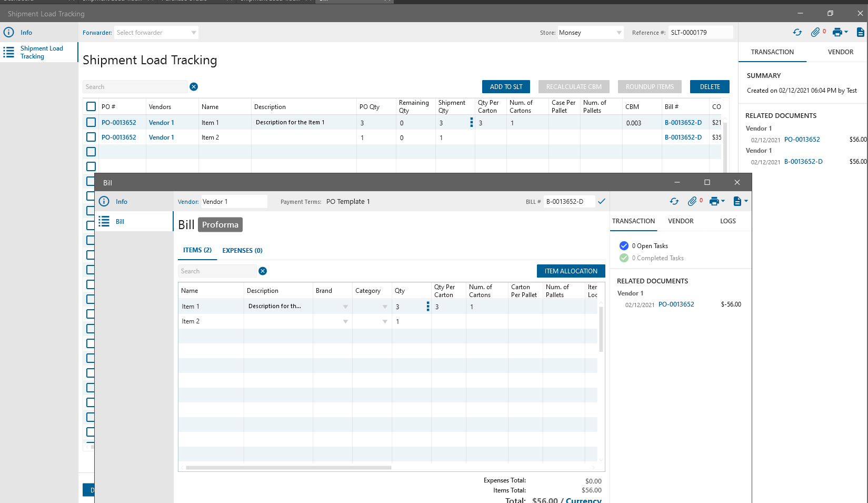868x503 pixels.
Task: Open Brand dropdown for Item 1 row
Action: click(345, 307)
